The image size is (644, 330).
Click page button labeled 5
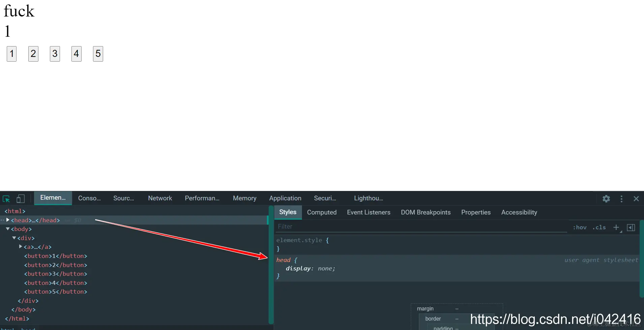(98, 54)
